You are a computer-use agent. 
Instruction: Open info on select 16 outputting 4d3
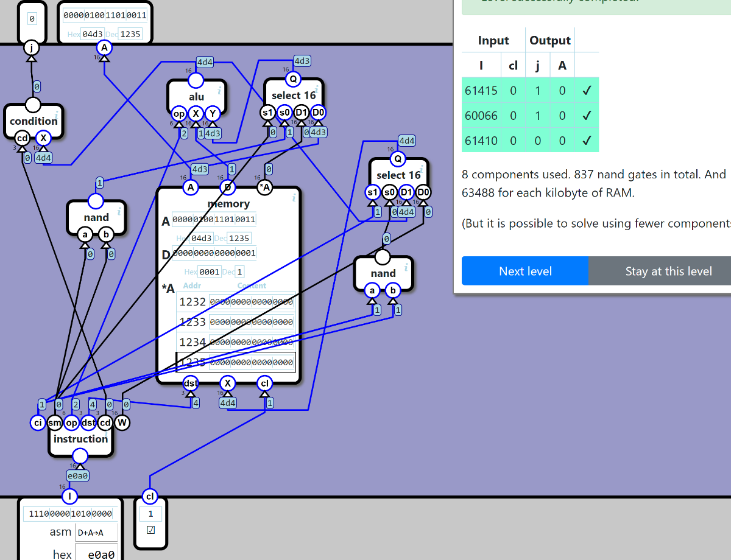pos(316,89)
